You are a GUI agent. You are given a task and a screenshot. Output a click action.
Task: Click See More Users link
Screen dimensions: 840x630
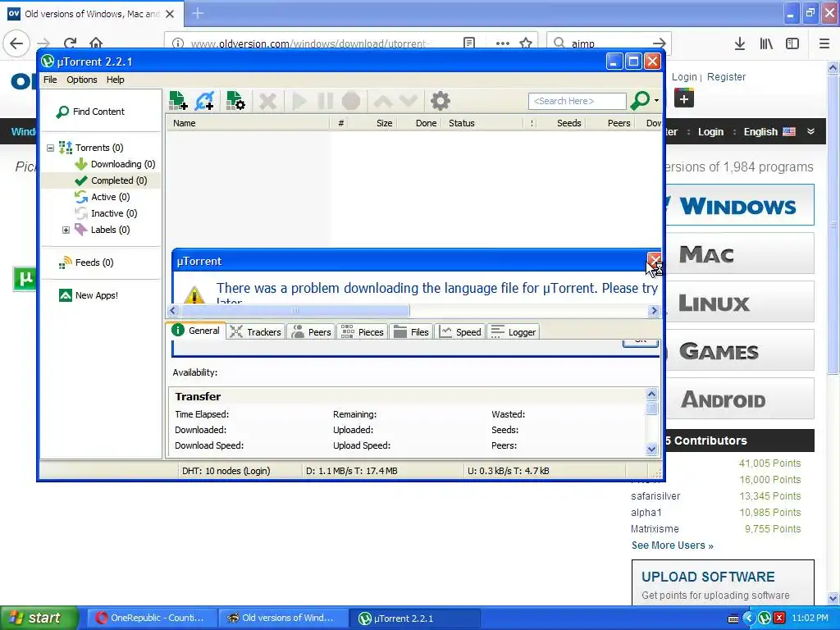tap(673, 546)
